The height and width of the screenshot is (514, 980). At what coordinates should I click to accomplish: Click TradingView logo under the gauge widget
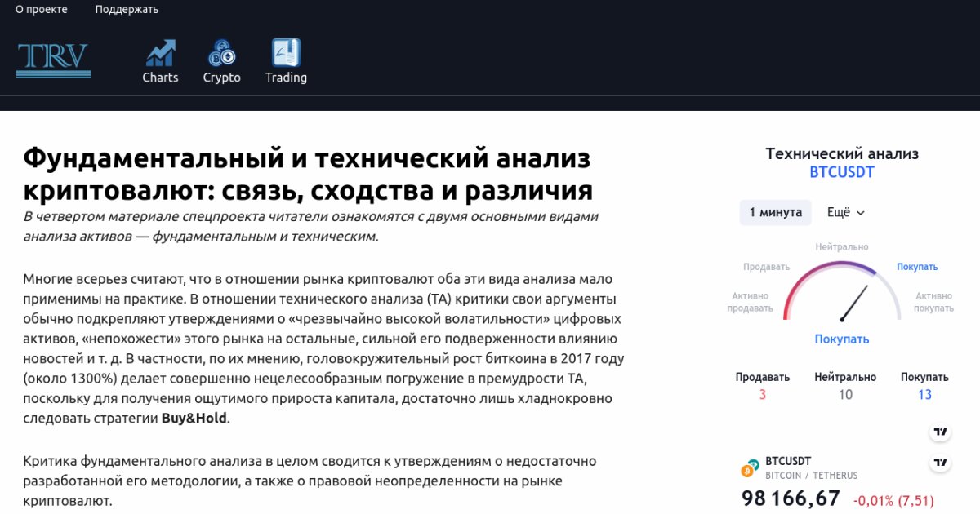tap(940, 432)
